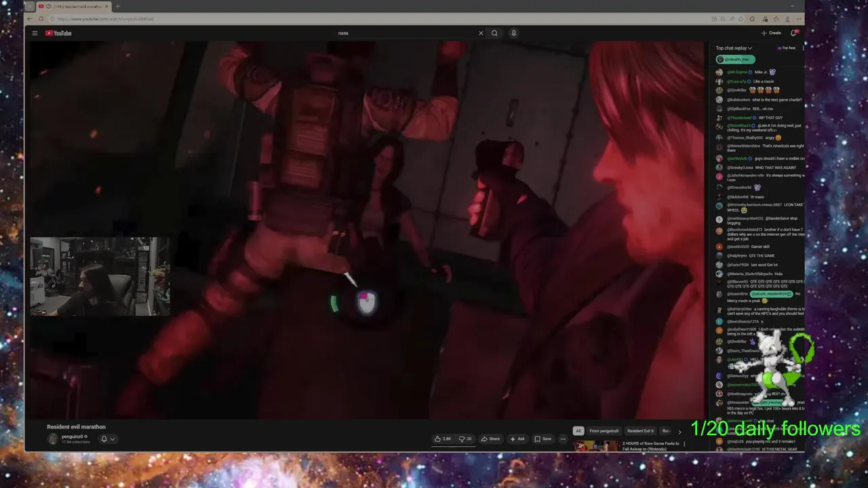Click the mouse QTE prompt in the video
Viewport: 868px width, 488px height.
coord(366,302)
